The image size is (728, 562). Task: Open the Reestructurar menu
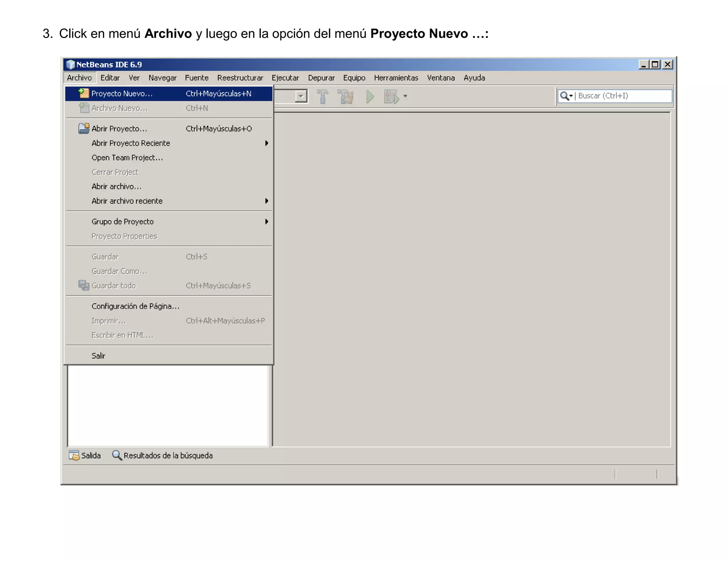[240, 78]
